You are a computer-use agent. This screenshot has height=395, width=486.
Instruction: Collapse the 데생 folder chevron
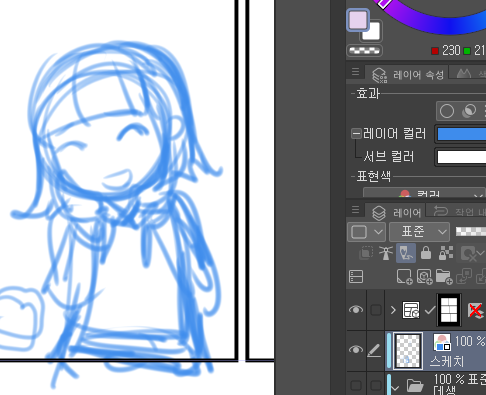coord(395,388)
